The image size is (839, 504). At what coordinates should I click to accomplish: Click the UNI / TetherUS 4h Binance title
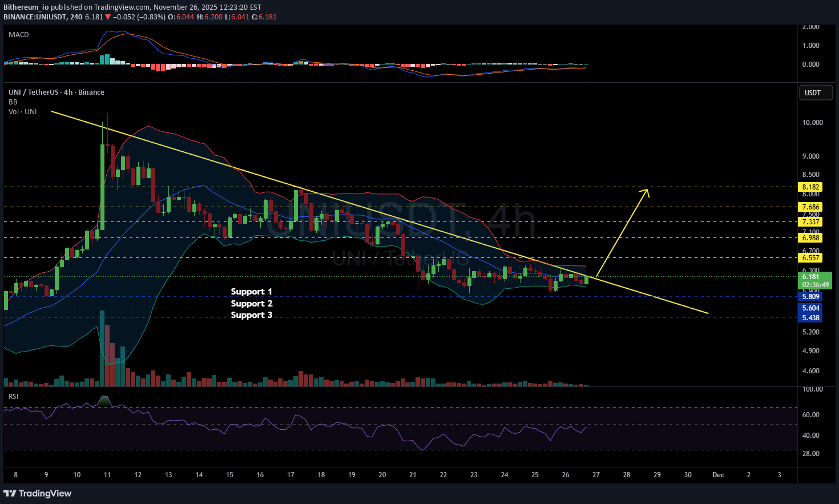click(57, 92)
